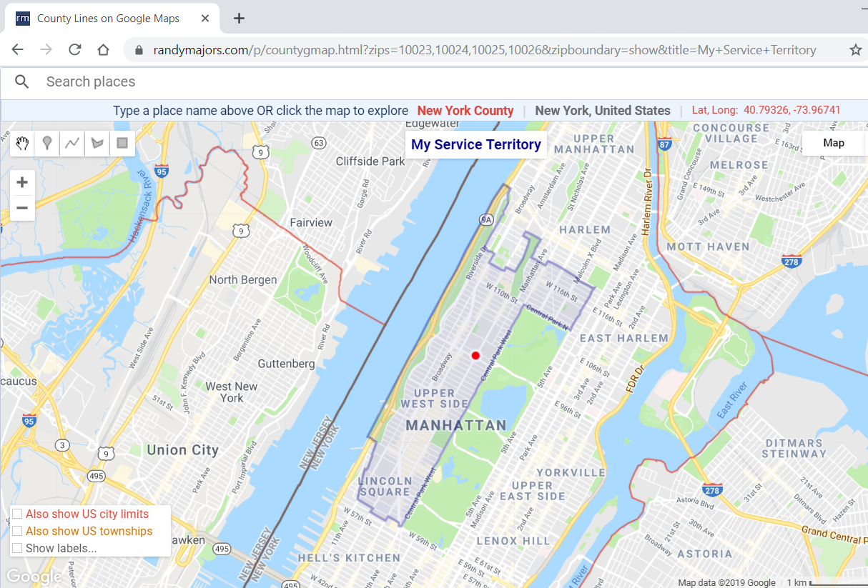Click the Route 495 shield near Union City
Viewport: 868px width, 588px height.
pos(97,475)
